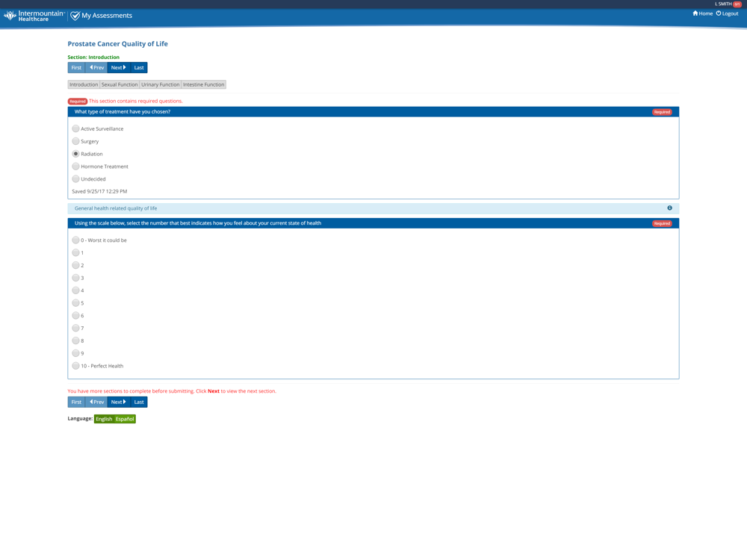This screenshot has width=747, height=560.
Task: Switch to Sexual Function section tab
Action: point(119,85)
